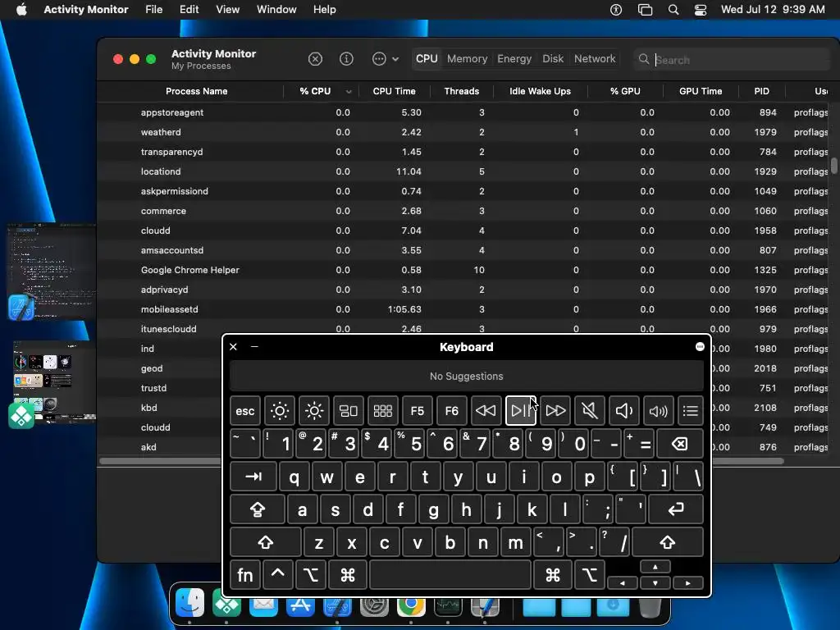The width and height of the screenshot is (840, 630).
Task: Toggle the control (^) key on the virtual keyboard
Action: coord(277,575)
